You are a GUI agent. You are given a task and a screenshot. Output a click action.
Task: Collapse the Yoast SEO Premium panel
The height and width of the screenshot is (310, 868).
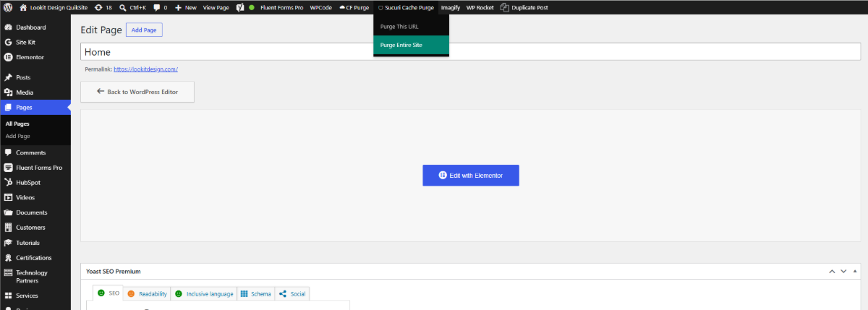pyautogui.click(x=856, y=271)
